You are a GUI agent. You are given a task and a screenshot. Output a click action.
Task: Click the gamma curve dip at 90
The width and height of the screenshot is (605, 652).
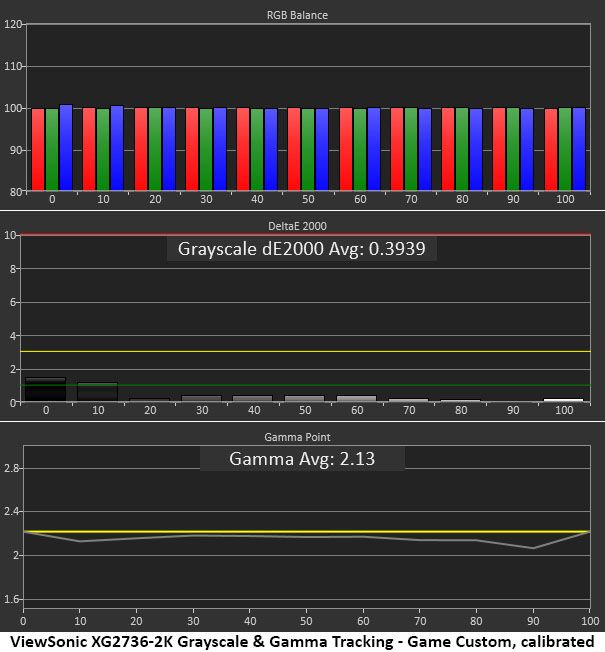click(x=533, y=548)
